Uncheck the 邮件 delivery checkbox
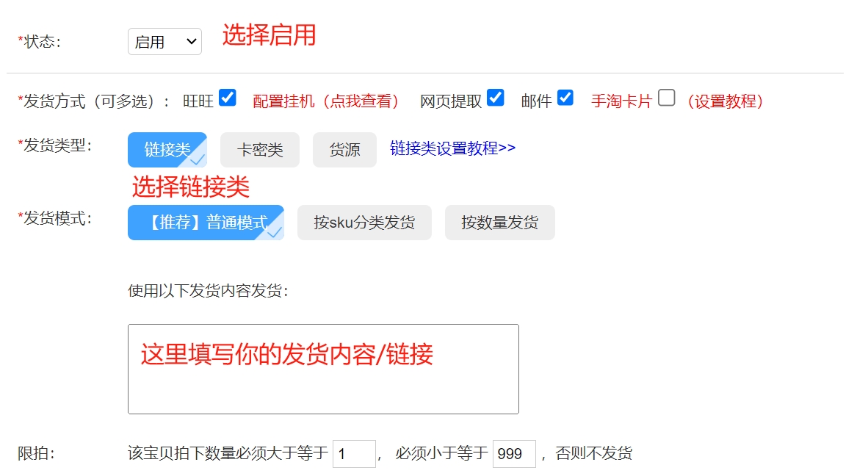The height and width of the screenshot is (476, 868). (565, 98)
